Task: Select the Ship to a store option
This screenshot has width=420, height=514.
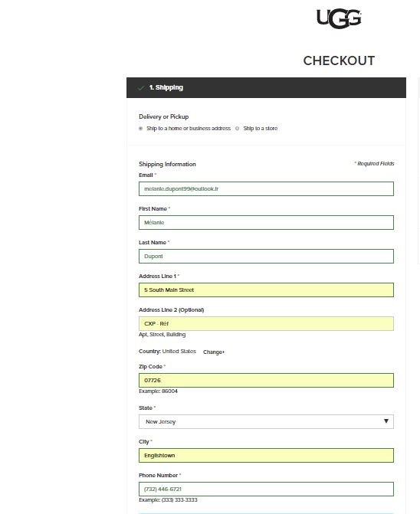Action: tap(237, 129)
